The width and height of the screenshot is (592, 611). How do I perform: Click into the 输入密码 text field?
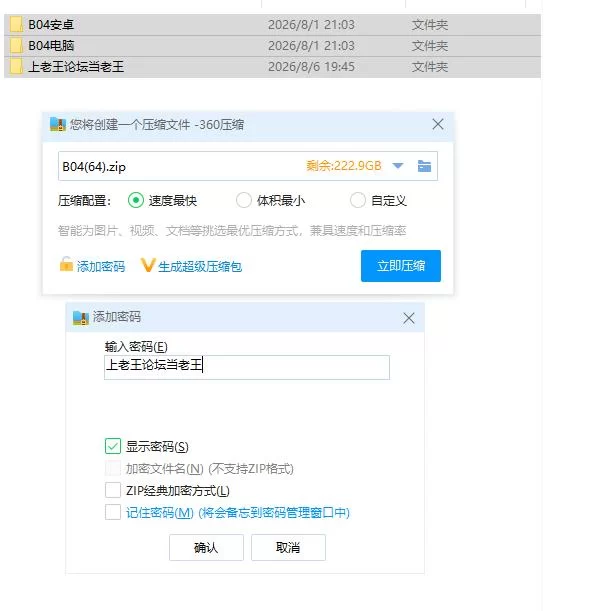247,367
